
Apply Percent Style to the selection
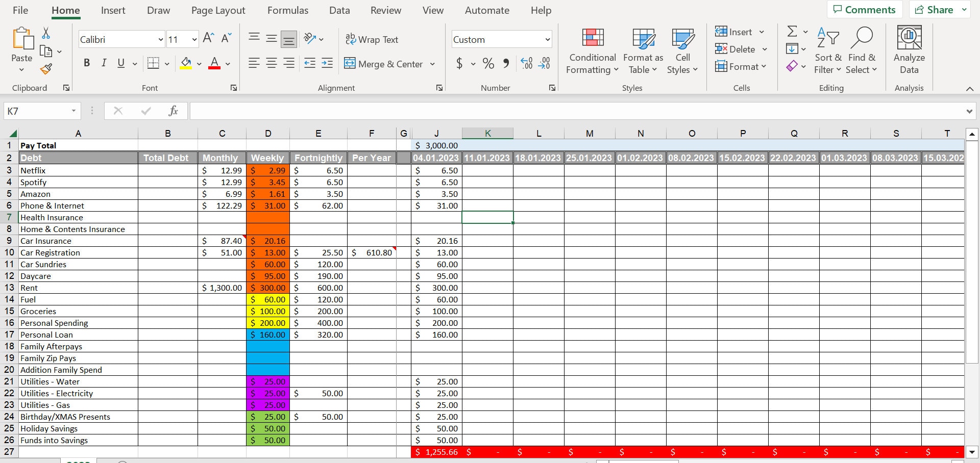487,63
